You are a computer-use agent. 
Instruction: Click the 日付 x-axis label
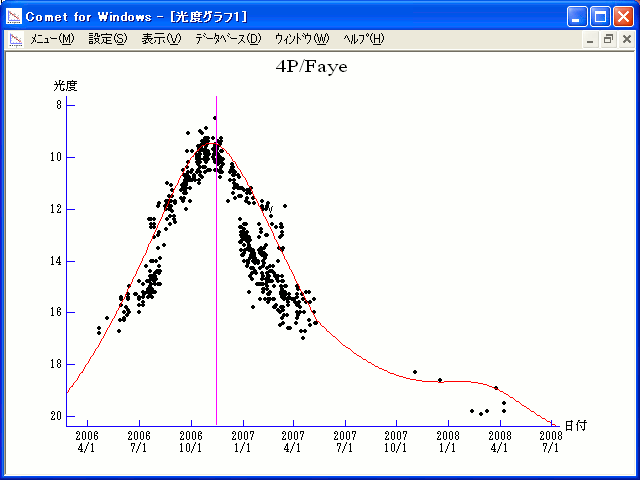(x=576, y=425)
